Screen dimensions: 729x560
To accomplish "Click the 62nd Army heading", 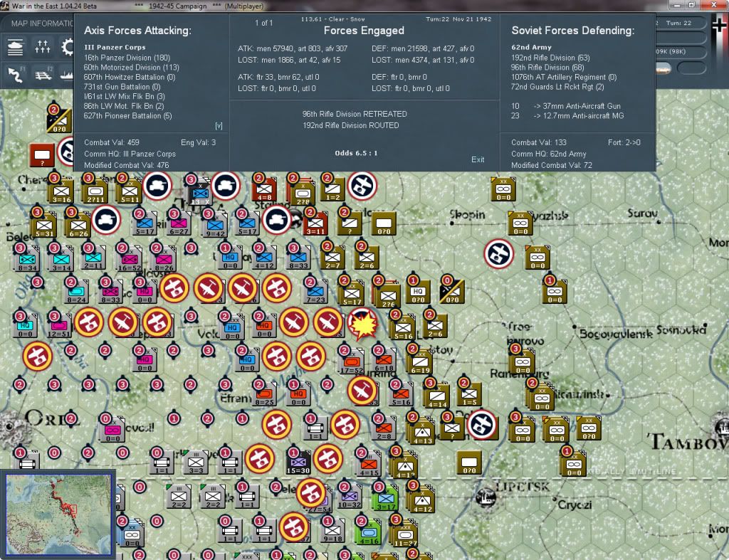I will [x=531, y=47].
